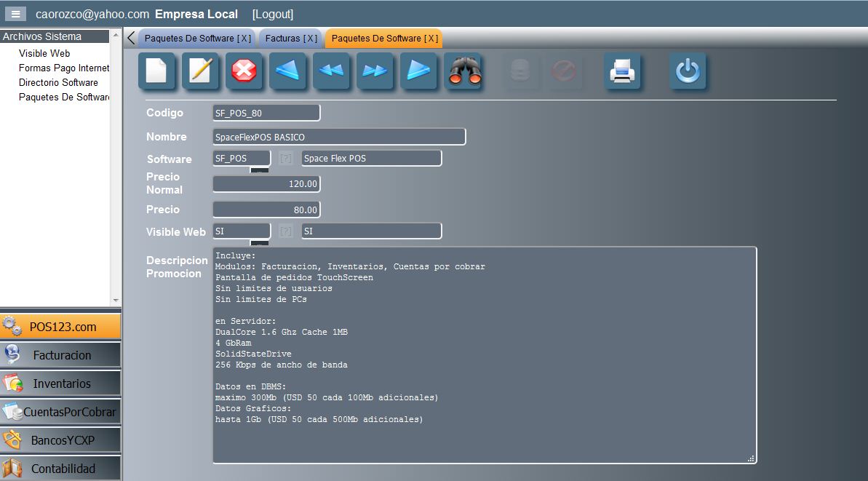Click the Software code field SF_POS
This screenshot has width=868, height=481.
click(x=242, y=159)
